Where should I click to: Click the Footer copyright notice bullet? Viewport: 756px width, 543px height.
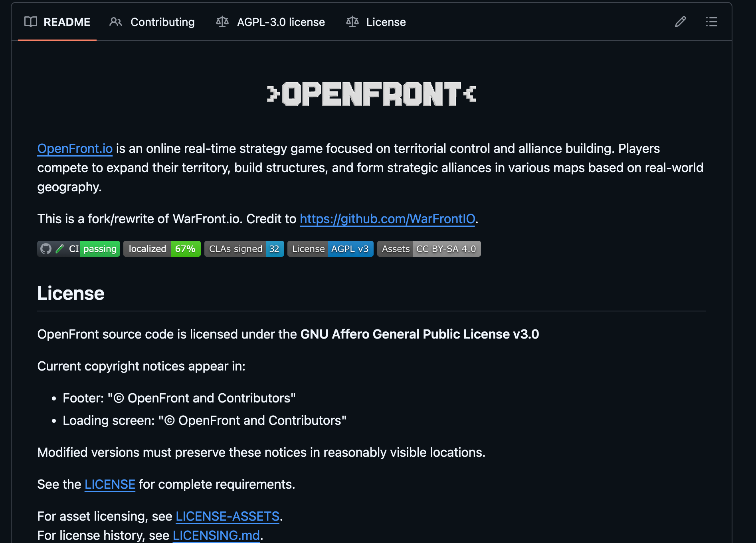click(x=179, y=398)
